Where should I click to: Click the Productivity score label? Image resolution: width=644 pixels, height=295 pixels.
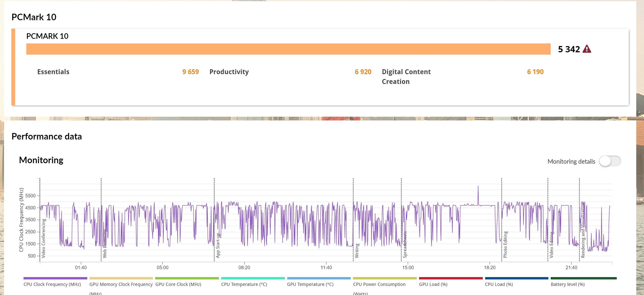[229, 72]
